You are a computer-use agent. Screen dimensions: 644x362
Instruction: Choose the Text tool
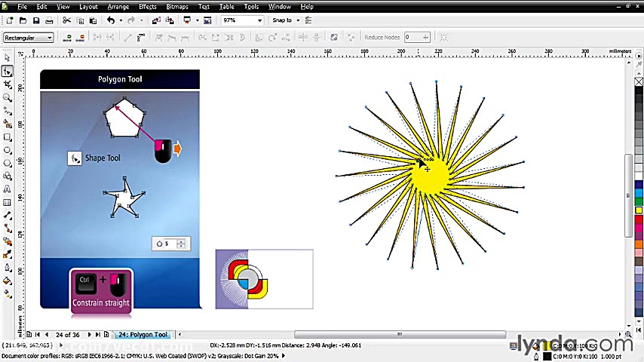(7, 189)
